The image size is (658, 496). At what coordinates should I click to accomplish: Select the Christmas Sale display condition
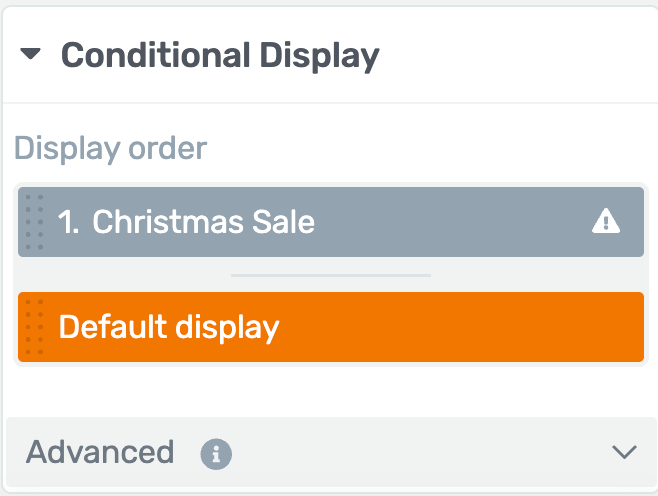point(331,222)
